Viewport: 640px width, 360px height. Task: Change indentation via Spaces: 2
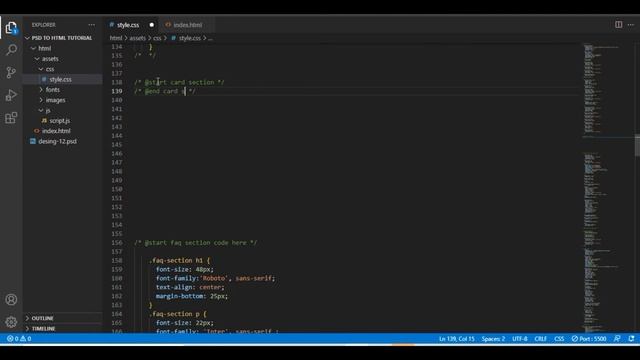point(493,339)
